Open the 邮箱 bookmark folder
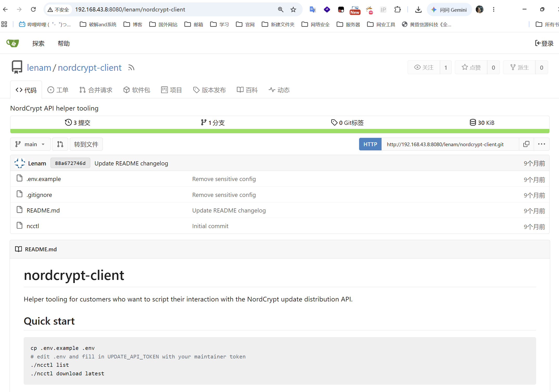 pos(194,24)
